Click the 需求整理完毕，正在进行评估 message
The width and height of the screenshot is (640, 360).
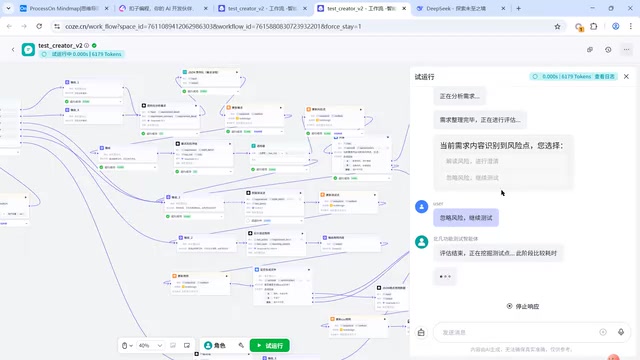tap(480, 120)
